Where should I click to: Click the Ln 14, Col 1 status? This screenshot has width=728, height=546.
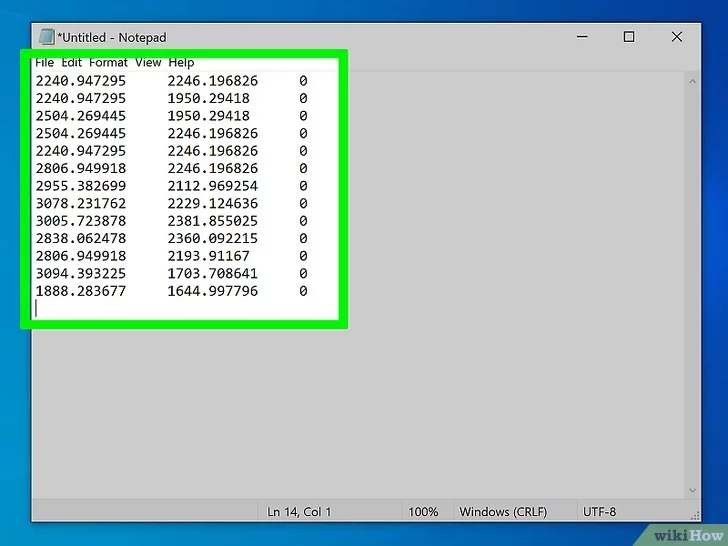tap(299, 512)
